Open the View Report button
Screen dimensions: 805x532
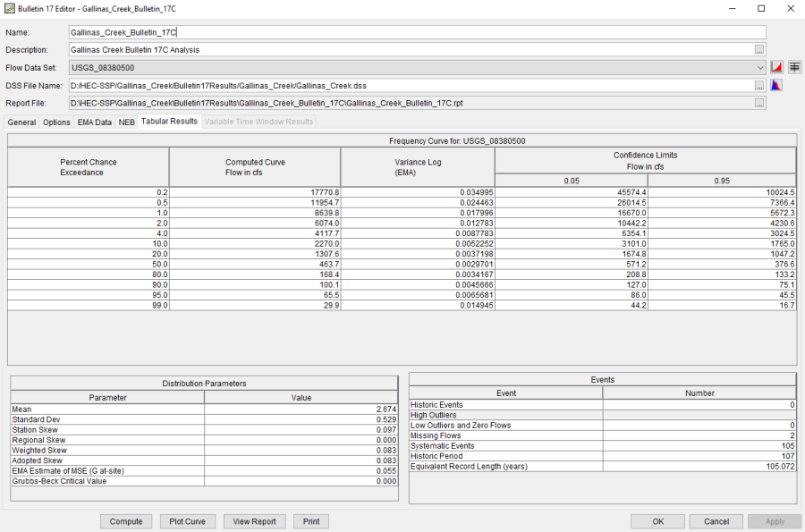point(255,521)
